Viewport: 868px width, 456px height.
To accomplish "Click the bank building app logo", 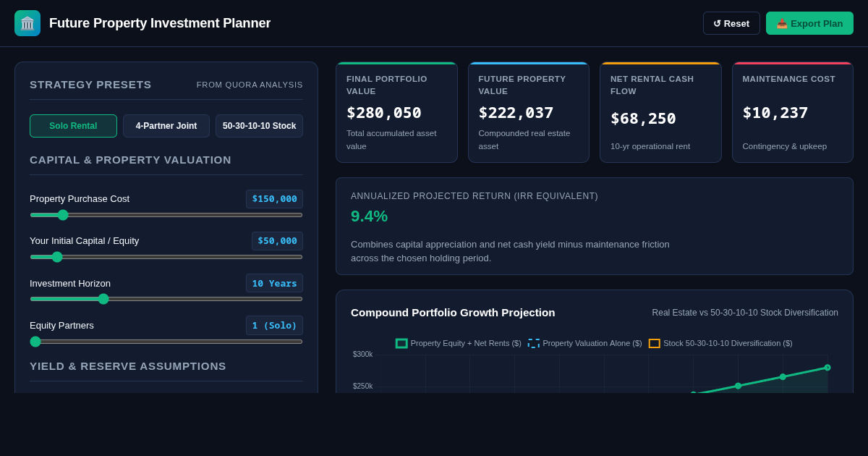I will click(x=27, y=23).
